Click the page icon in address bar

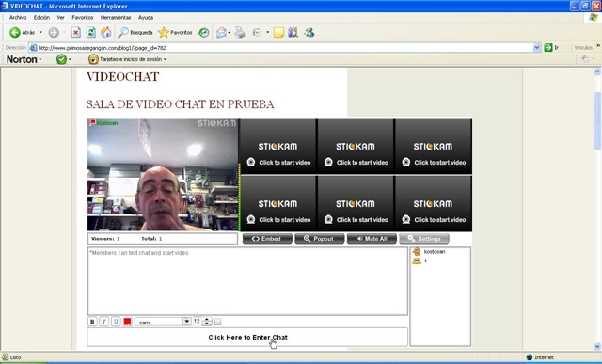click(34, 48)
